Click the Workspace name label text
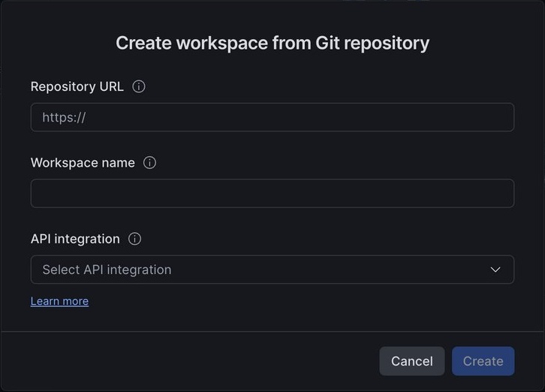Screen dimensions: 545x392 pyautogui.click(x=83, y=163)
